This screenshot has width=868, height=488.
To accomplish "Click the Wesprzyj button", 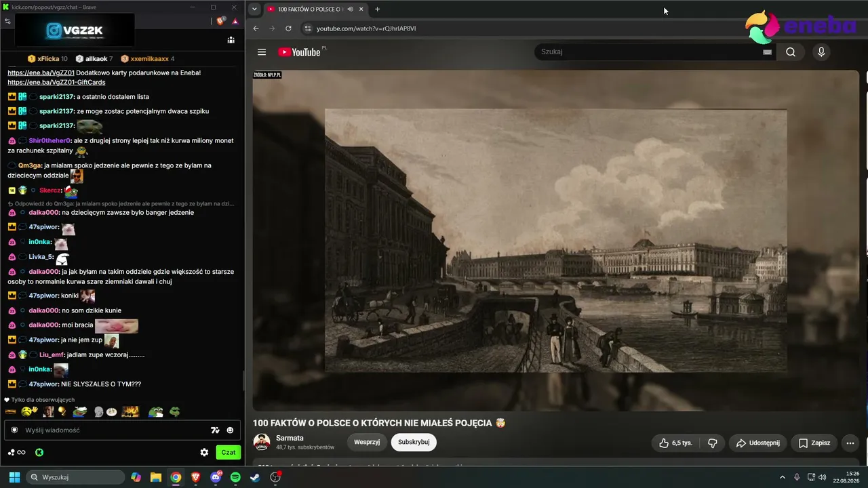I will coord(367,443).
